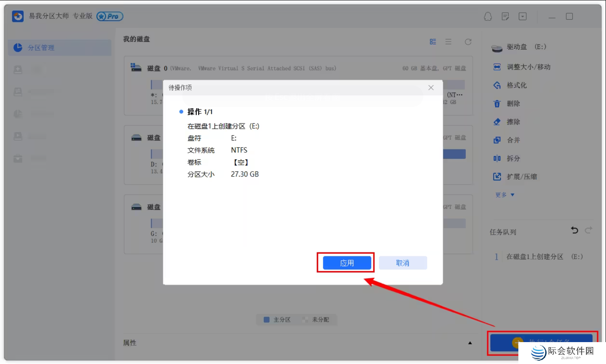Screen dimensions: 606x364
Task: Open 分区管理 sidebar tab
Action: (x=60, y=48)
